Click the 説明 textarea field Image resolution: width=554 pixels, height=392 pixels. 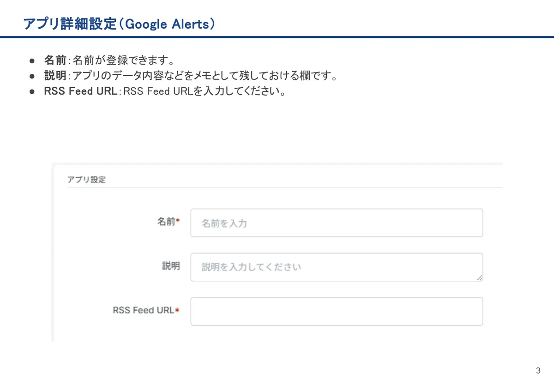337,267
